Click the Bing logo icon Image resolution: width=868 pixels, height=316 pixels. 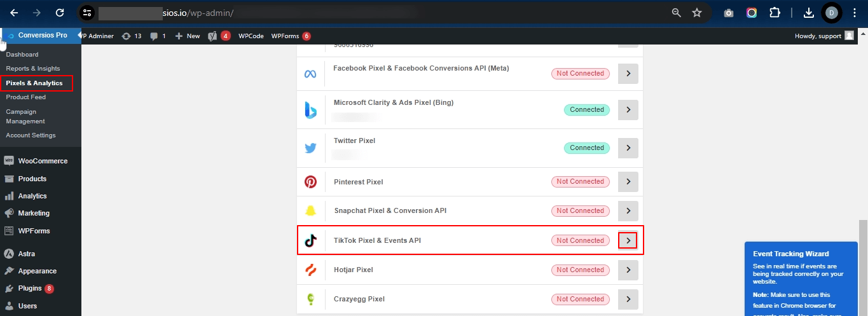tap(310, 110)
